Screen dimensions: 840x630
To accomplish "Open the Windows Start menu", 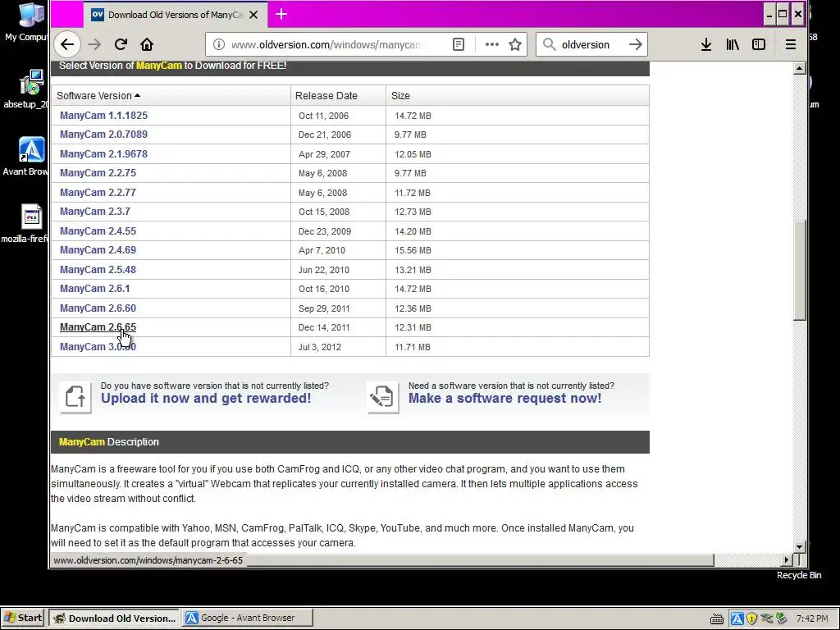I will [x=23, y=618].
